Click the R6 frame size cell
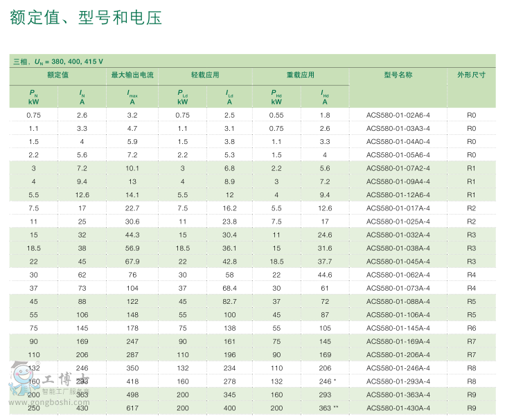The height and width of the screenshot is (416, 532). [471, 328]
